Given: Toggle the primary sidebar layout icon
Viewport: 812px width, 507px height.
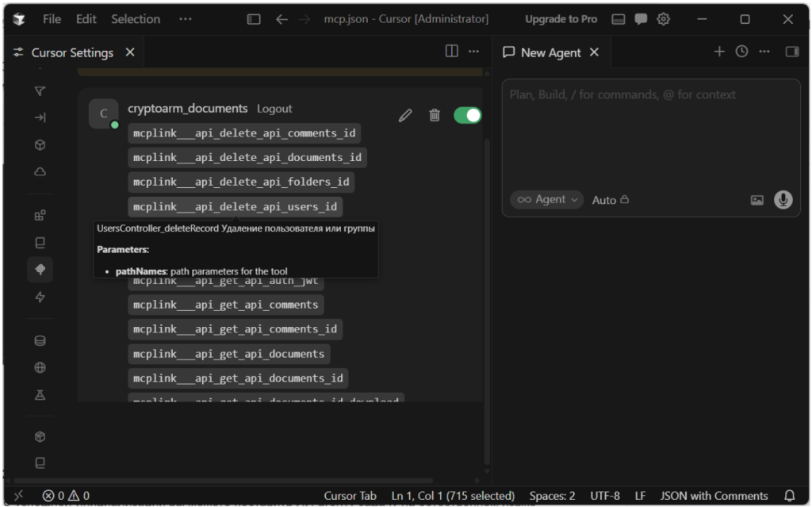Looking at the screenshot, I should click(254, 19).
